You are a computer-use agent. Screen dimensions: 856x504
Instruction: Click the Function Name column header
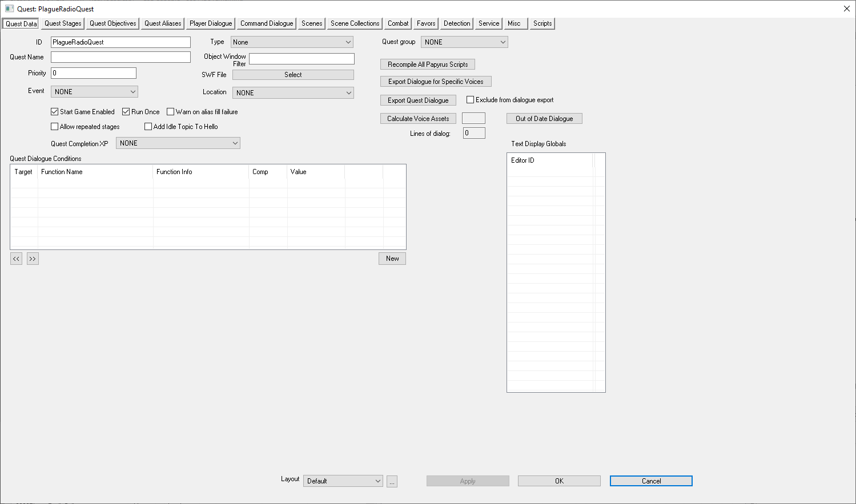(x=95, y=172)
